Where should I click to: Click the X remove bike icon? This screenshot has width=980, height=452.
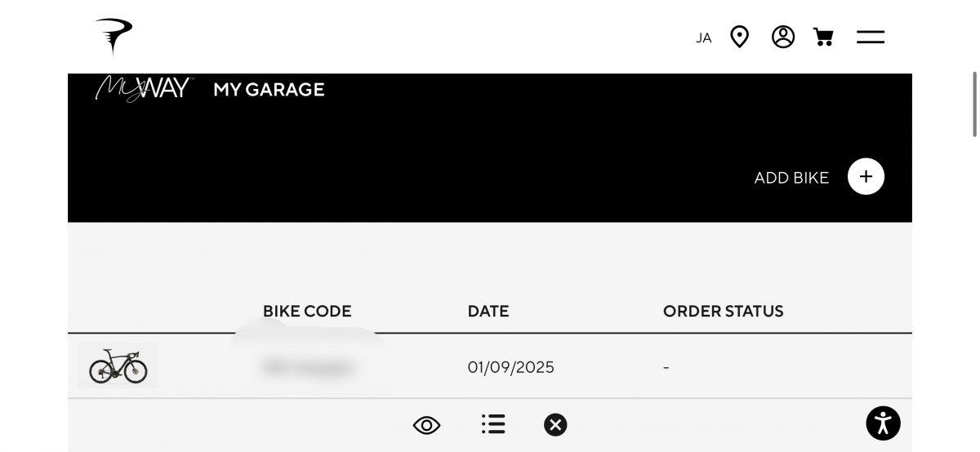pyautogui.click(x=555, y=424)
